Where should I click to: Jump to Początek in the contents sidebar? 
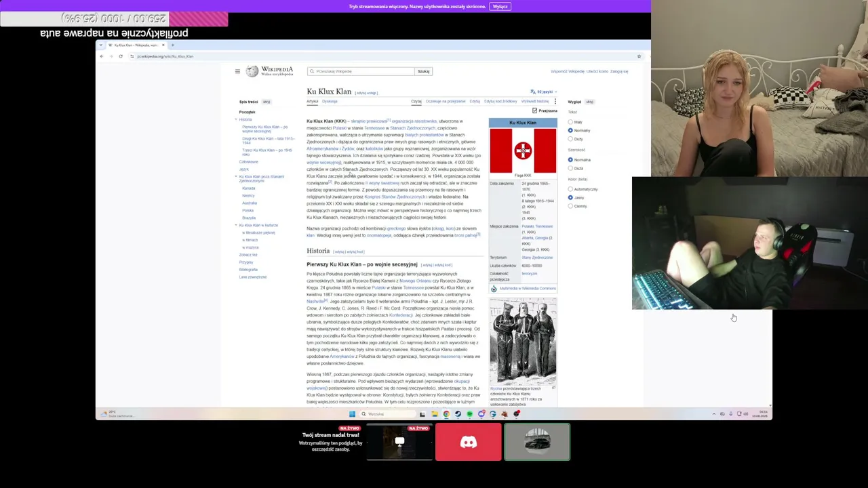pyautogui.click(x=247, y=113)
